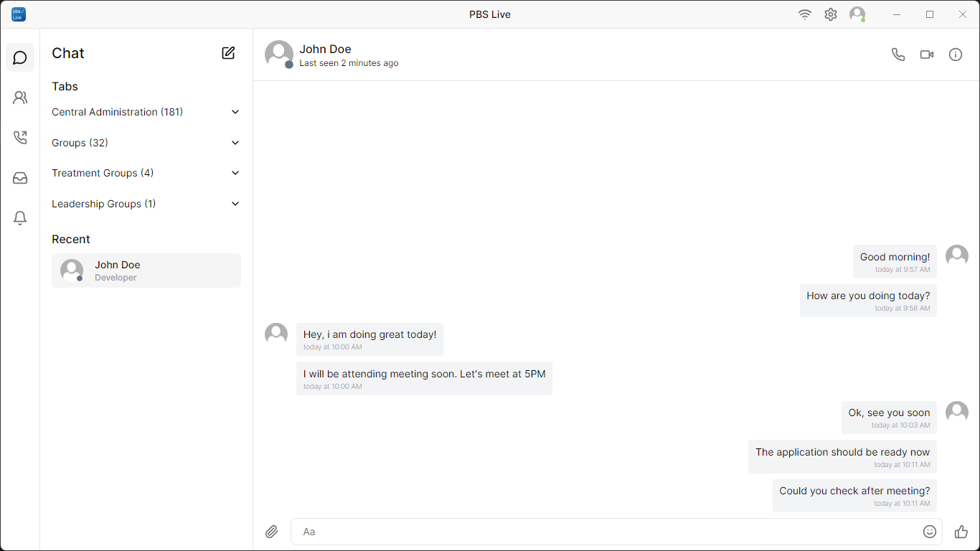The image size is (980, 551).
Task: Start a voice call with John Doe
Action: [897, 55]
